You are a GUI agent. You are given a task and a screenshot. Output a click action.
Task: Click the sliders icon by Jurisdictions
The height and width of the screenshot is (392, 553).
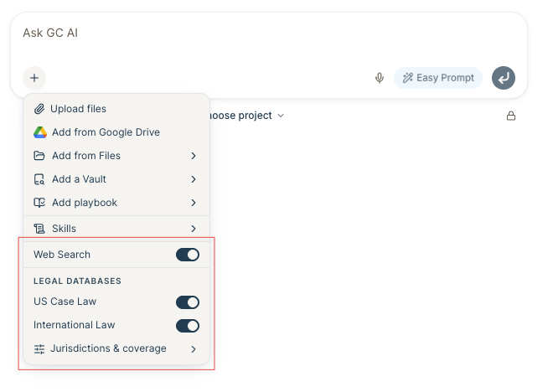tap(39, 349)
